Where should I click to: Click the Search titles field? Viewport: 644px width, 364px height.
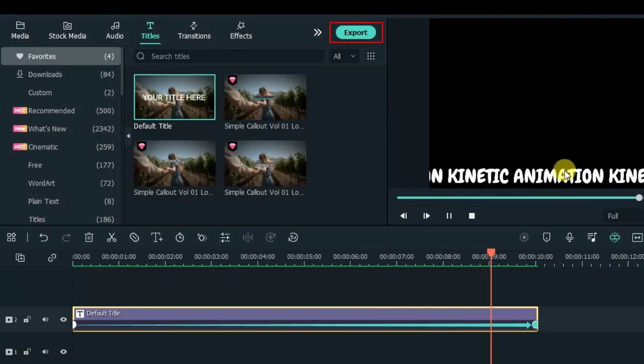pos(229,56)
